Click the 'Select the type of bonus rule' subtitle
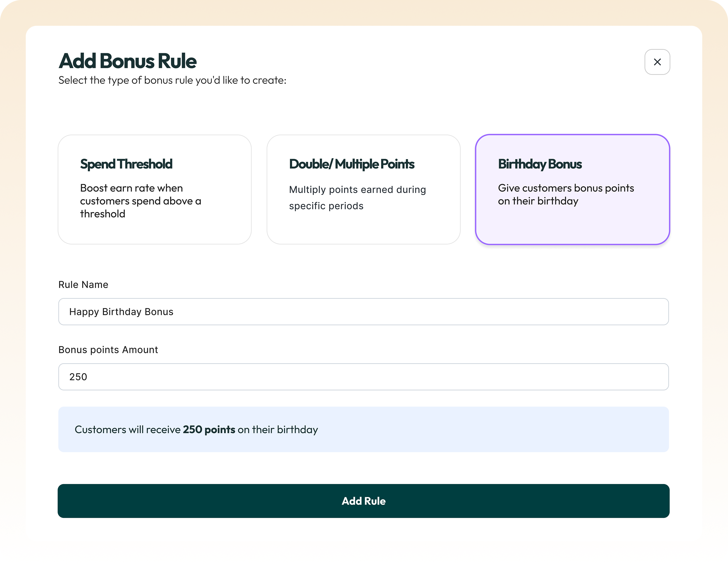728x567 pixels. pos(172,80)
